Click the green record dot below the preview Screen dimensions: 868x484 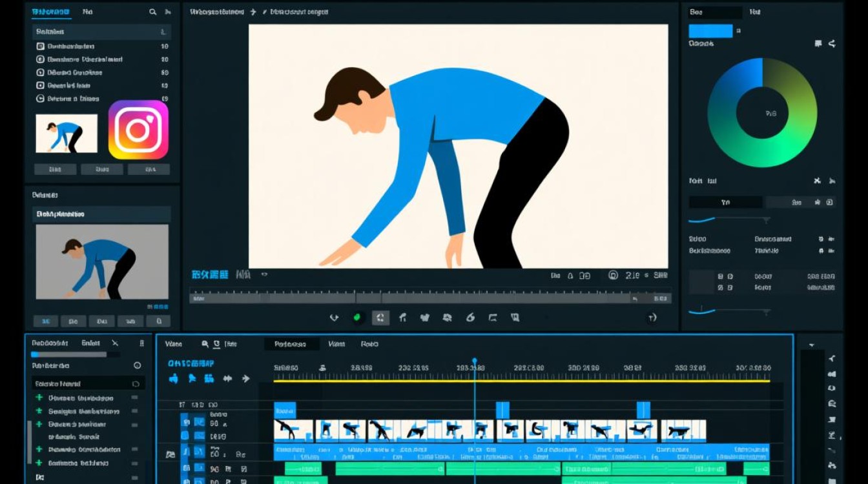point(356,317)
